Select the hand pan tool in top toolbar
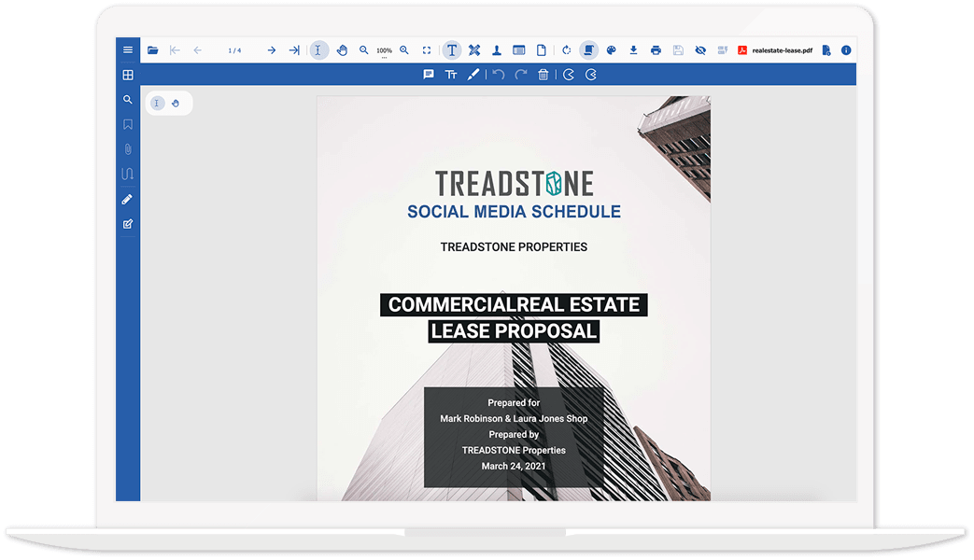Viewport: 974px width, 560px height. point(342,50)
